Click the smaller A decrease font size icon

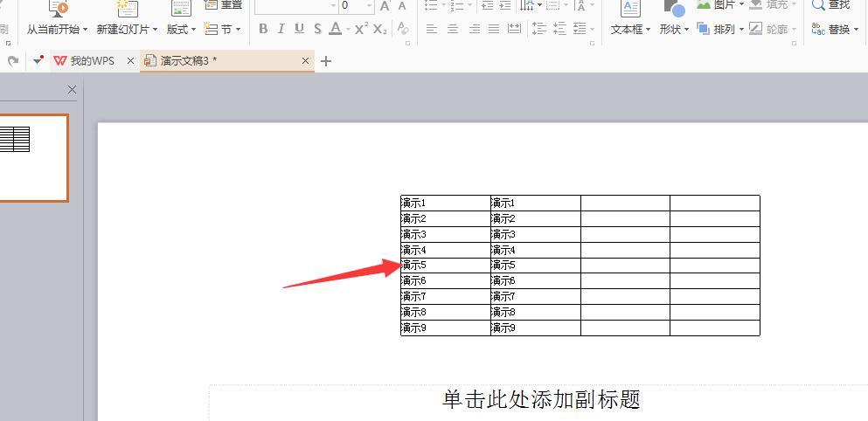click(x=402, y=6)
